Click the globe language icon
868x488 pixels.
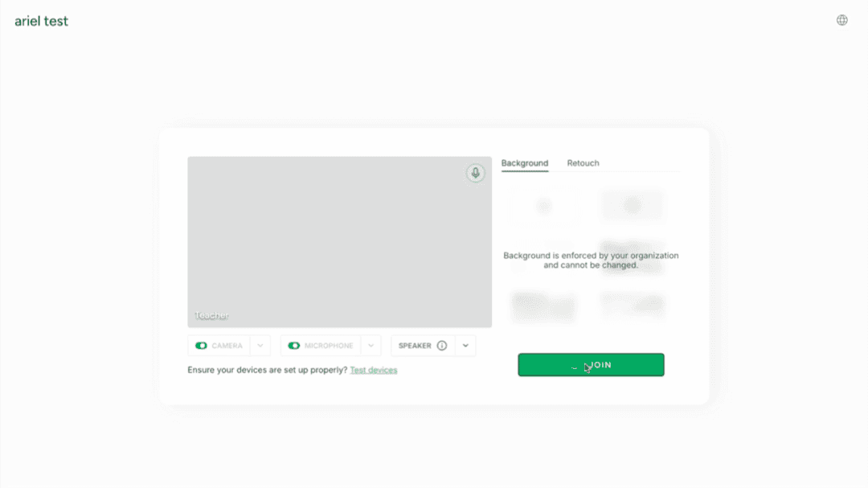pos(841,20)
